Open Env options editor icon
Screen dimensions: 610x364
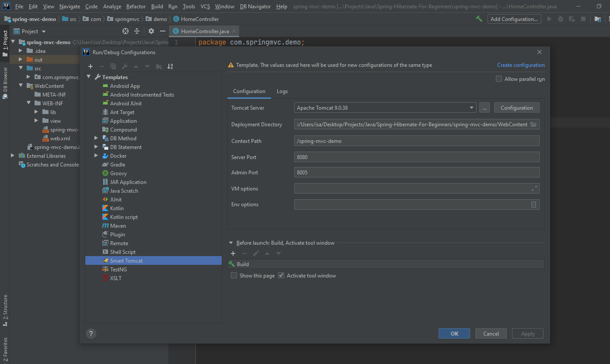pos(533,205)
